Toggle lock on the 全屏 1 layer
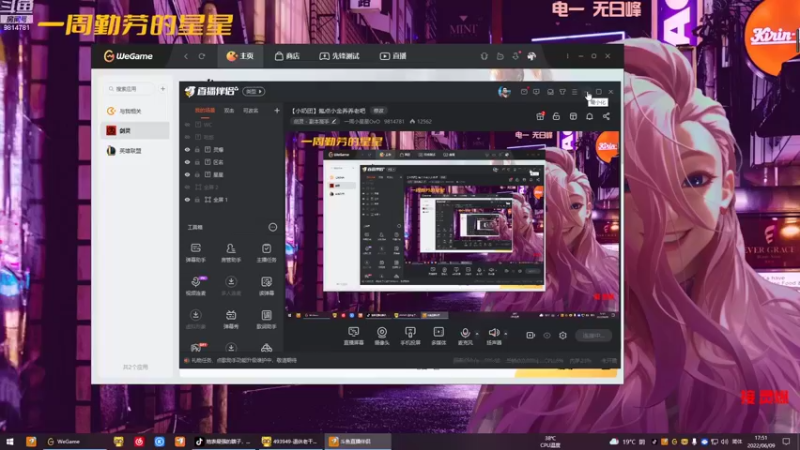 197,199
